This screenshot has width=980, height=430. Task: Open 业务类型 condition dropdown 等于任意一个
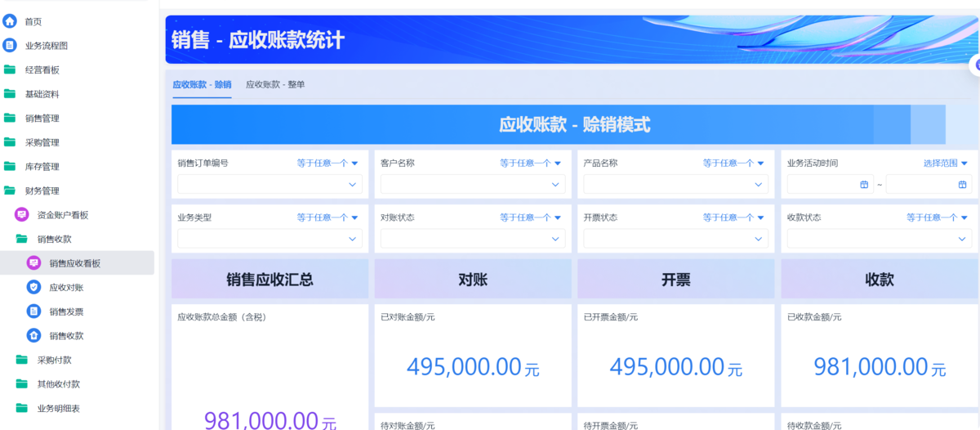pyautogui.click(x=327, y=217)
